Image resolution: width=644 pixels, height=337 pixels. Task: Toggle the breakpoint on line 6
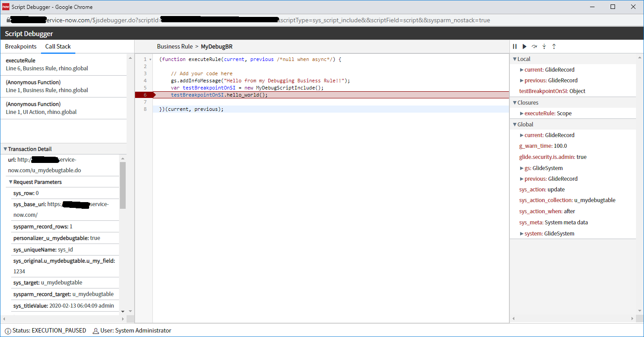(145, 95)
